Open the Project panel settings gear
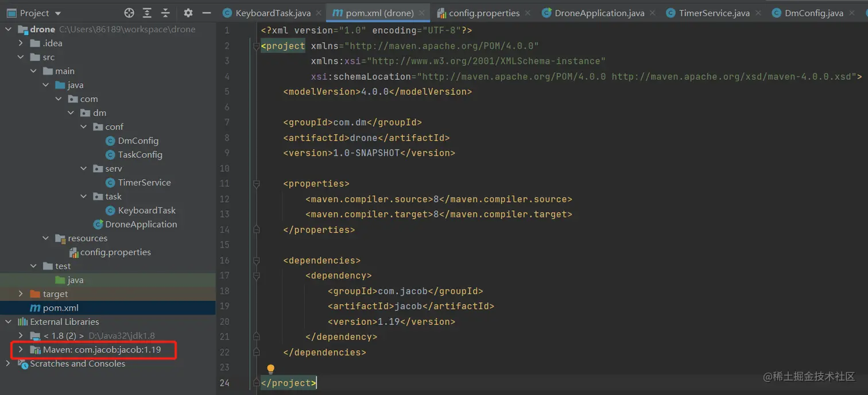This screenshot has height=395, width=868. [188, 13]
